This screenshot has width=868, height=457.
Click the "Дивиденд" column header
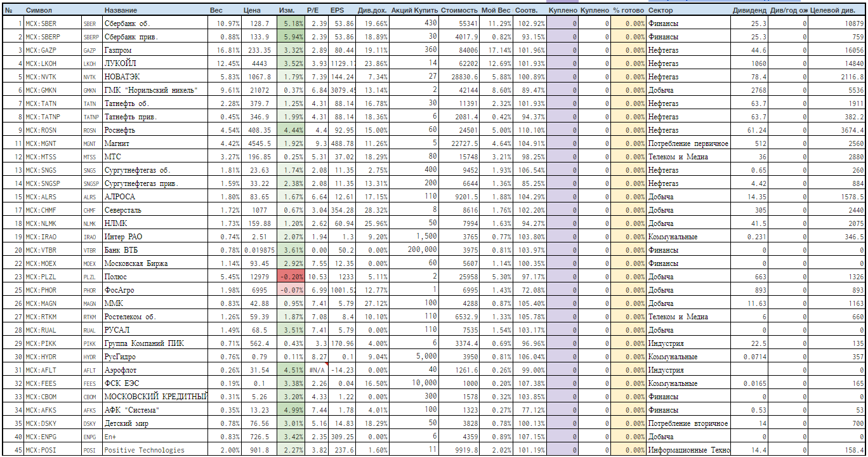[x=749, y=11]
